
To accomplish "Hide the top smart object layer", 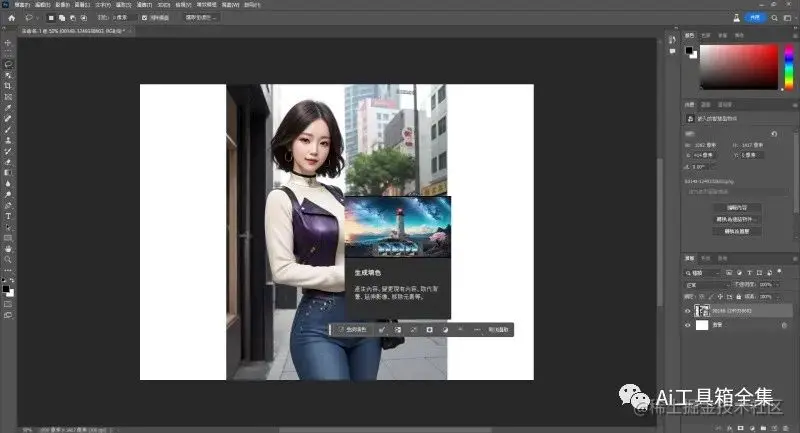I will click(687, 311).
